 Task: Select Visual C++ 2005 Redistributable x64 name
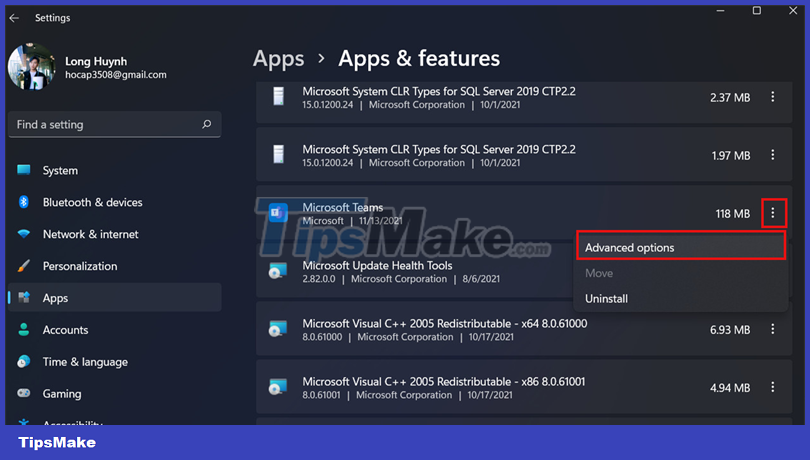[x=445, y=324]
